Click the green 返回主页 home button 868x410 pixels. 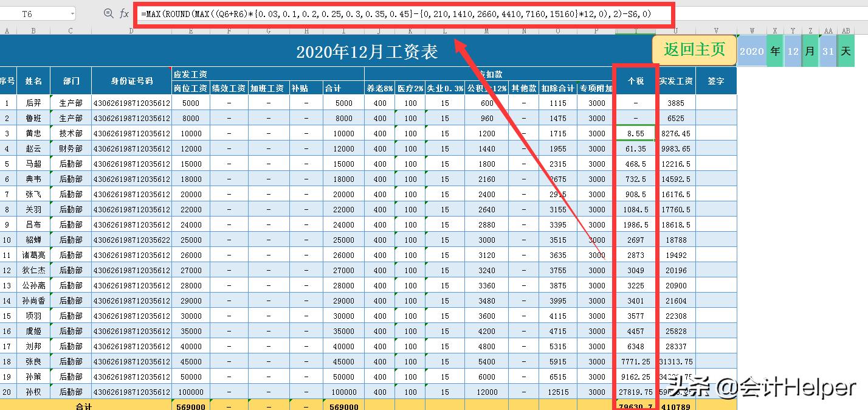point(694,50)
